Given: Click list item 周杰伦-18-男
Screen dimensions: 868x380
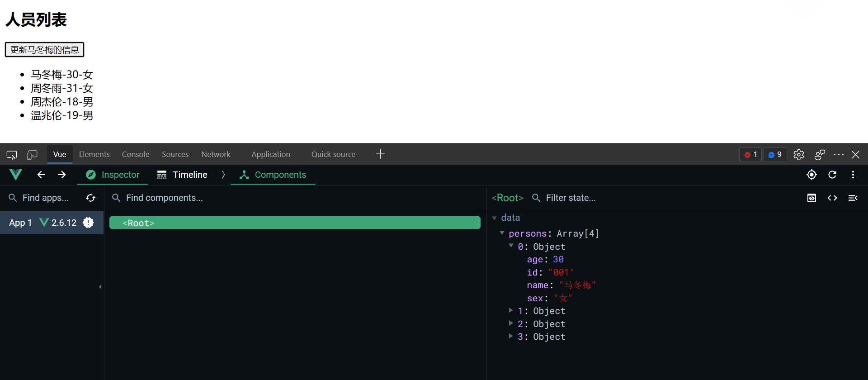Looking at the screenshot, I should tap(62, 102).
